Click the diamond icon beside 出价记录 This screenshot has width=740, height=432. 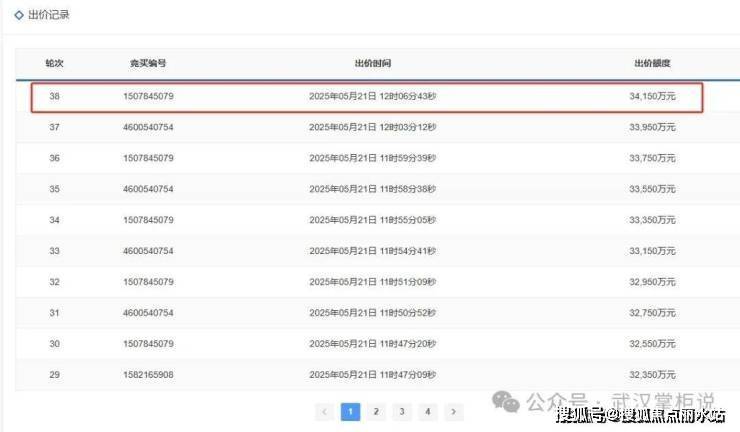(x=19, y=15)
